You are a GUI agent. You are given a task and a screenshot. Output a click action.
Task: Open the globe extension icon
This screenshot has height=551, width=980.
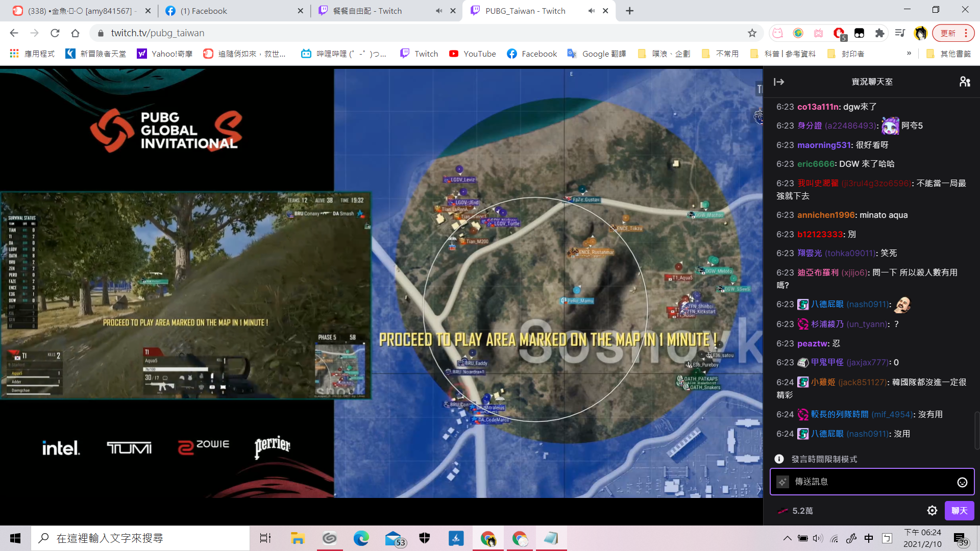pyautogui.click(x=798, y=33)
